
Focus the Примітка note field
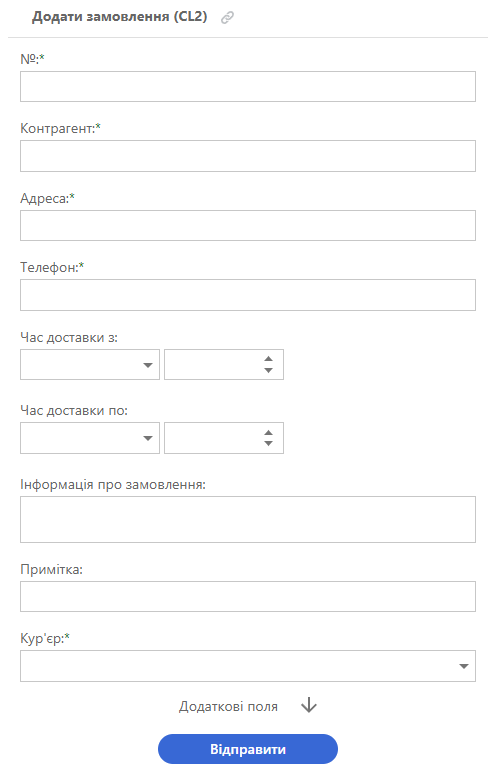pos(248,596)
